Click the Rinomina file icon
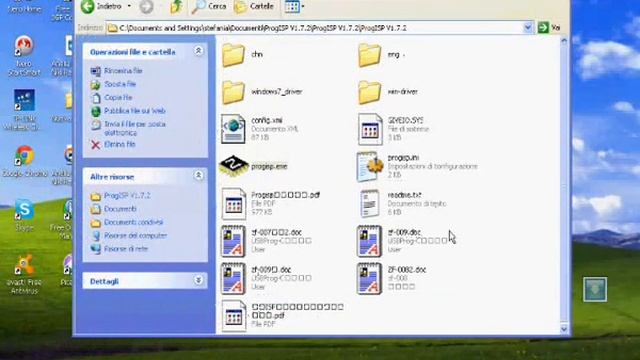Viewport: 640px width, 360px height. coord(96,71)
